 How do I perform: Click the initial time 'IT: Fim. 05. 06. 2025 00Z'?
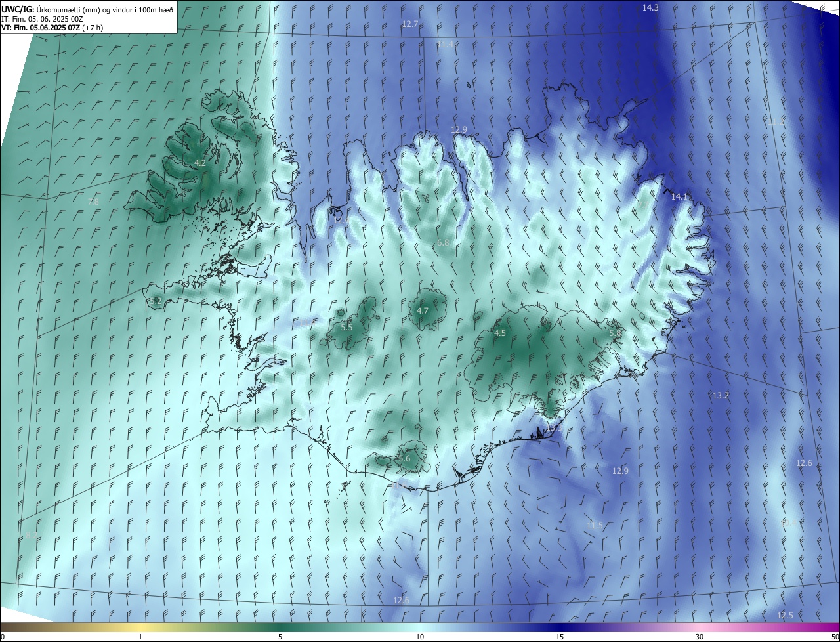click(42, 18)
